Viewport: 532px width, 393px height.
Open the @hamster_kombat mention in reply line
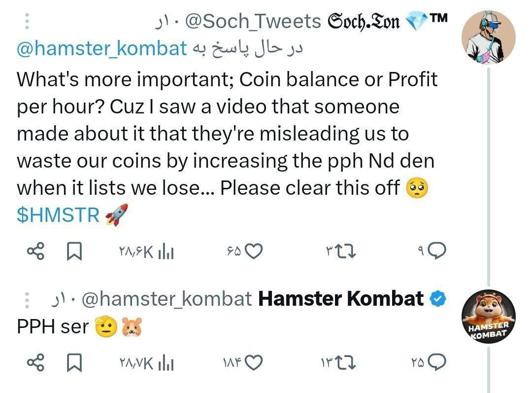click(x=102, y=48)
